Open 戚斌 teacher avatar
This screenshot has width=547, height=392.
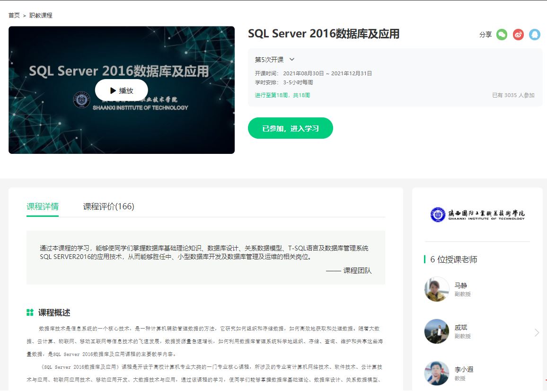(x=436, y=331)
